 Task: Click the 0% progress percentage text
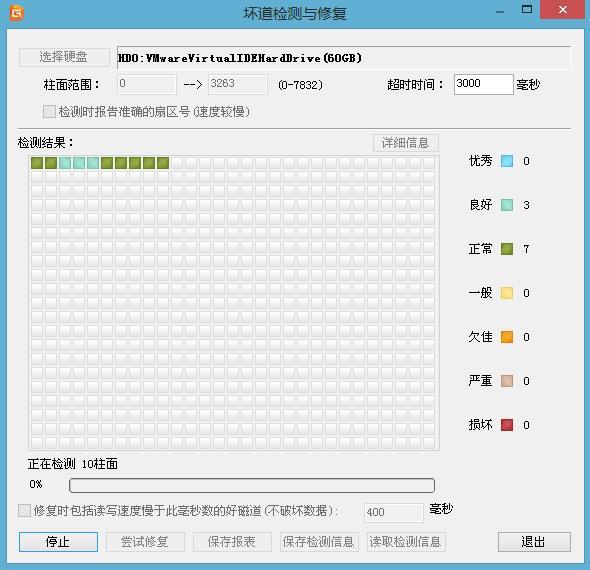[x=36, y=484]
